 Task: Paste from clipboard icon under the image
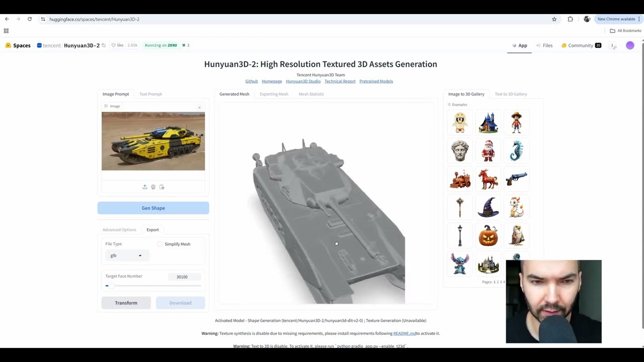coord(162,187)
